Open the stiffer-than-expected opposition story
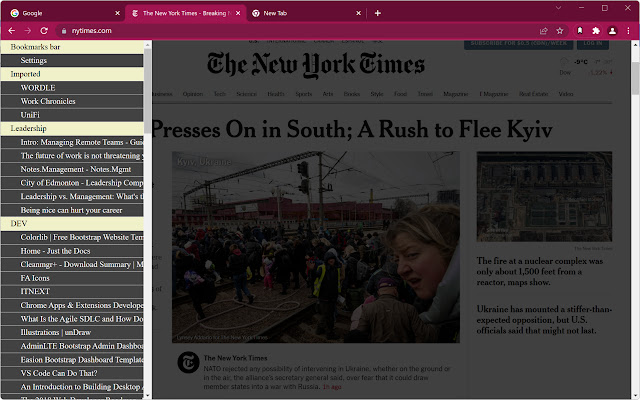Viewport: 640px width, 400px height. 544,320
